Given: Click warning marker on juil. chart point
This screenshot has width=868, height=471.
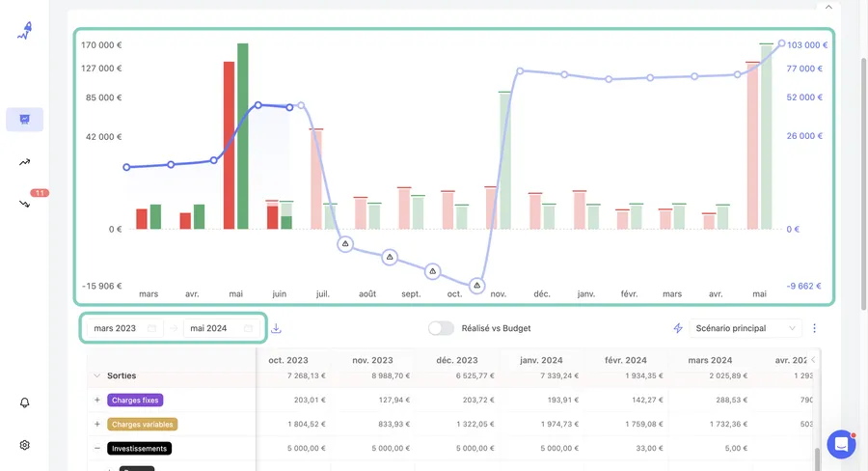Looking at the screenshot, I should (345, 244).
